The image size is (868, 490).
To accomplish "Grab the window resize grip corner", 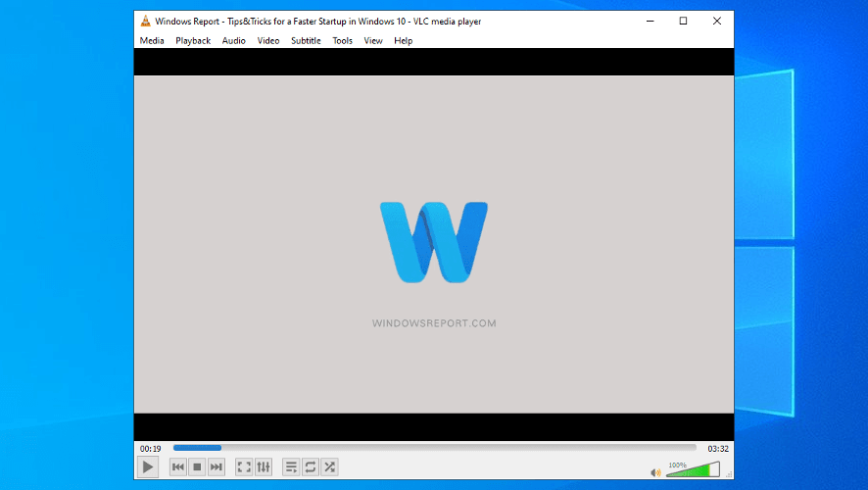I will (x=729, y=474).
